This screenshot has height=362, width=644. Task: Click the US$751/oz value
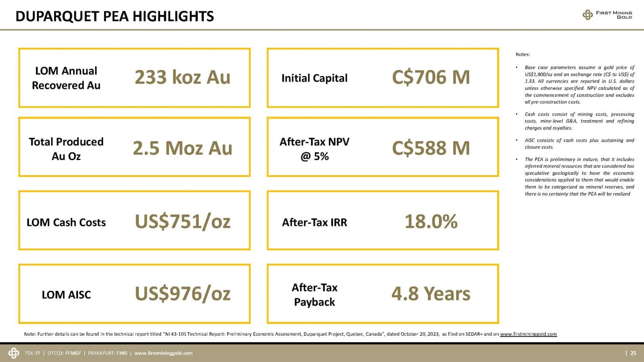[182, 222]
